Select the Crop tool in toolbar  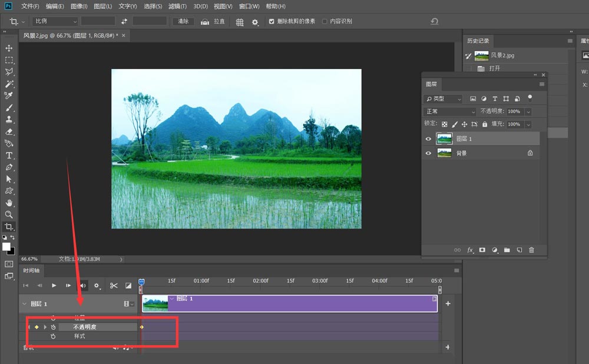[9, 227]
